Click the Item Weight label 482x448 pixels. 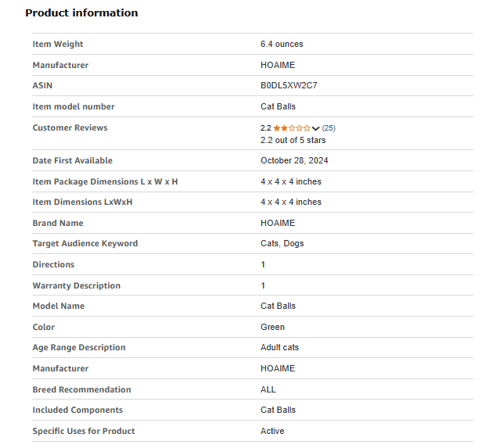[x=58, y=45]
